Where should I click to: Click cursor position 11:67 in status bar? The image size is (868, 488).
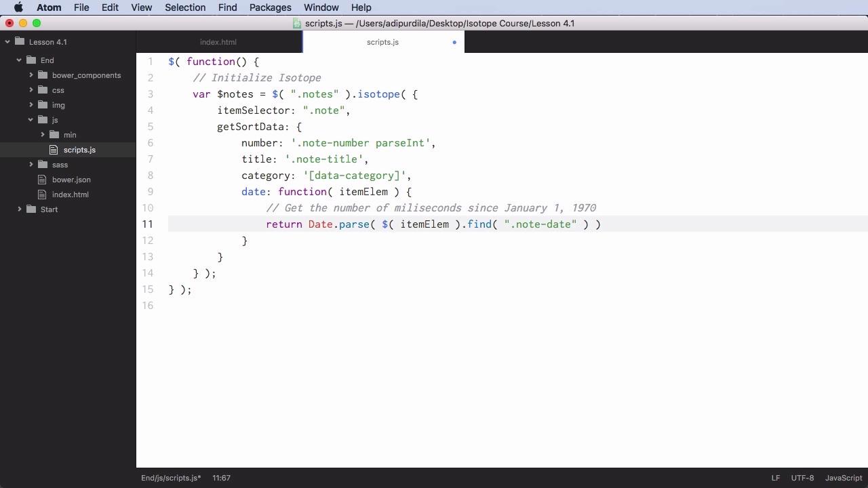pos(221,478)
